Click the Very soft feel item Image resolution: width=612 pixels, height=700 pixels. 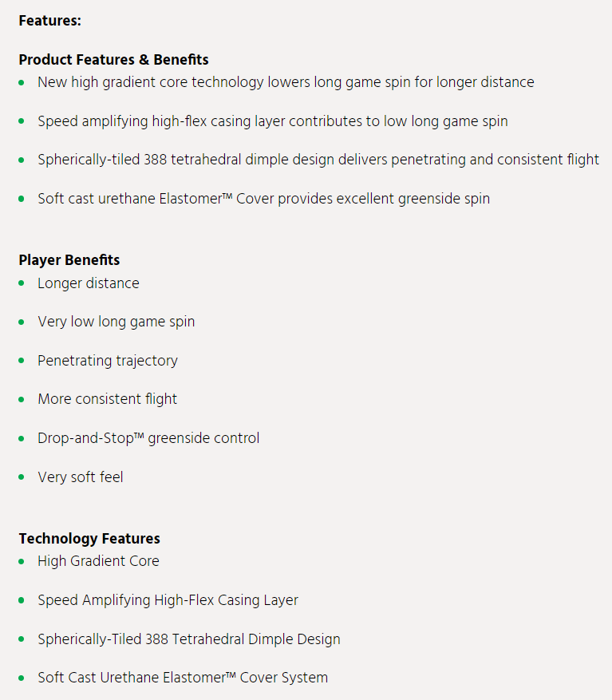click(x=81, y=477)
